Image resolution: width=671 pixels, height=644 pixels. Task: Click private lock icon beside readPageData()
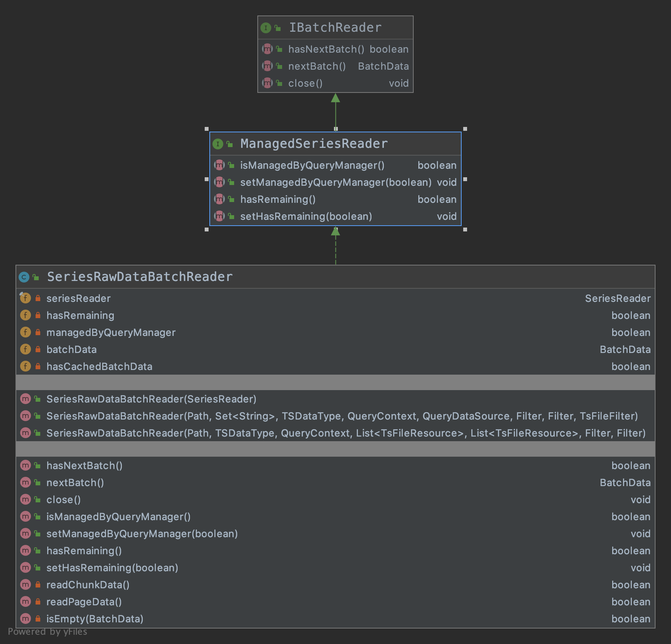pyautogui.click(x=38, y=601)
